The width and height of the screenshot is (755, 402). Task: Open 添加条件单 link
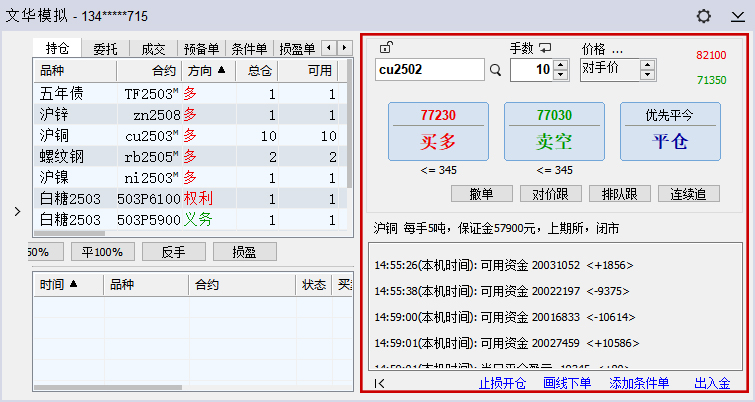(x=639, y=383)
